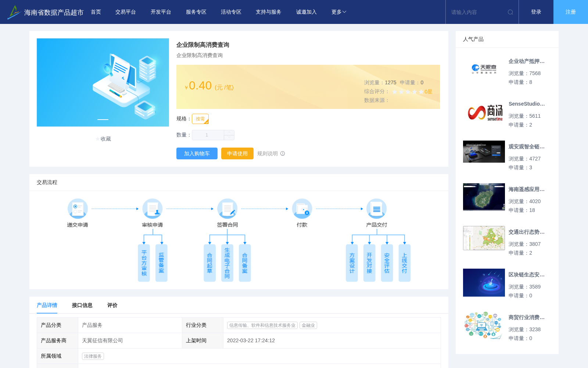Click the 方案设计 sub-step box
The height and width of the screenshot is (368, 588).
tap(352, 263)
